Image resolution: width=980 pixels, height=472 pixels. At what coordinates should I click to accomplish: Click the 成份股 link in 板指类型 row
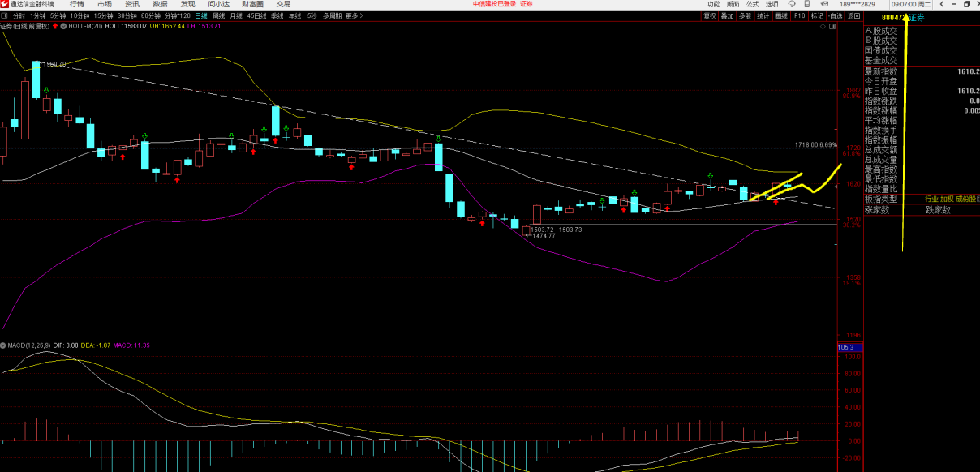click(x=967, y=199)
